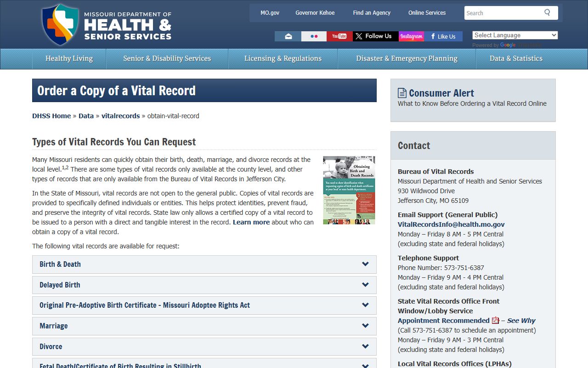Open the Governor Kehoe link

click(315, 13)
